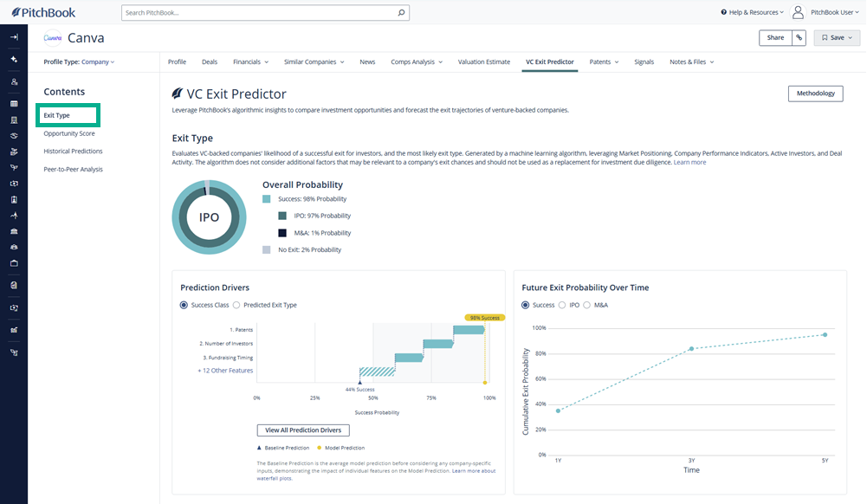Expand the Financials dropdown menu

(x=250, y=61)
